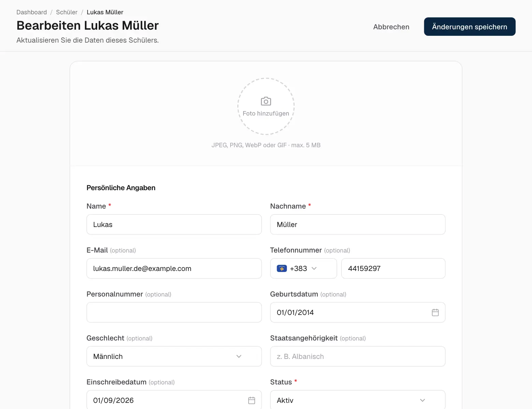Viewport: 532px width, 409px height.
Task: Open the +383 country code dropdown
Action: 304,269
